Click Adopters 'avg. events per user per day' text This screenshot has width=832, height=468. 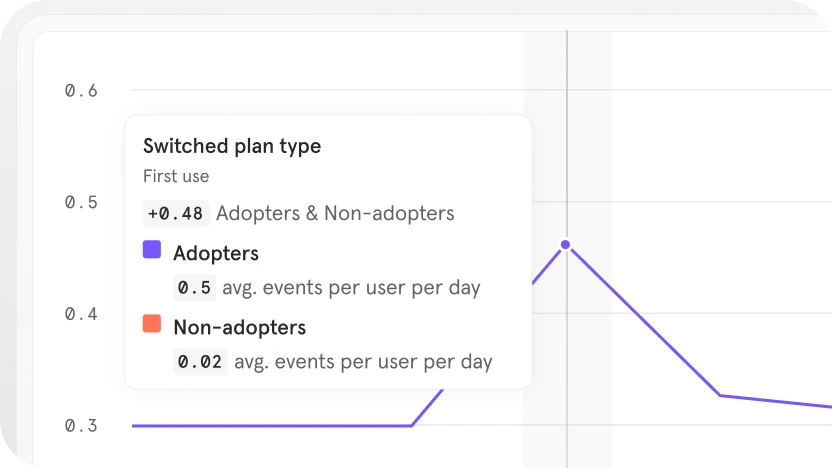[350, 288]
